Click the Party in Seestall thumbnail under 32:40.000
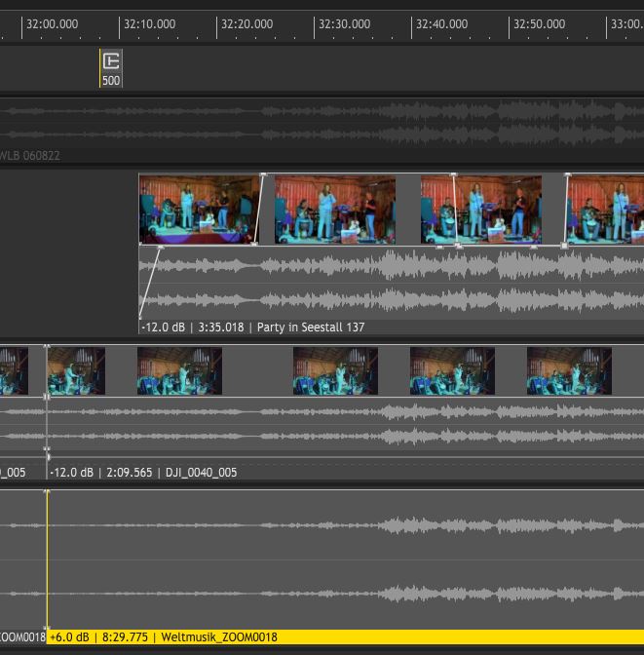This screenshot has width=644, height=655. pos(481,210)
